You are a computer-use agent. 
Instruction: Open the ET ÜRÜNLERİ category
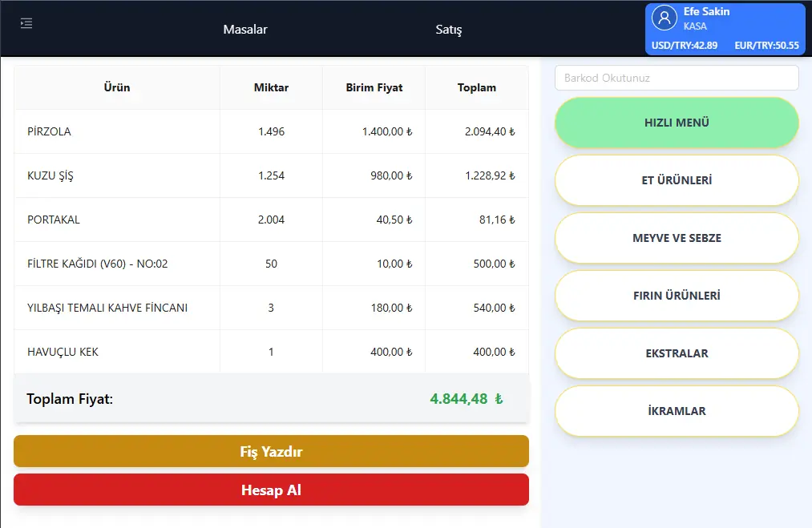[677, 180]
